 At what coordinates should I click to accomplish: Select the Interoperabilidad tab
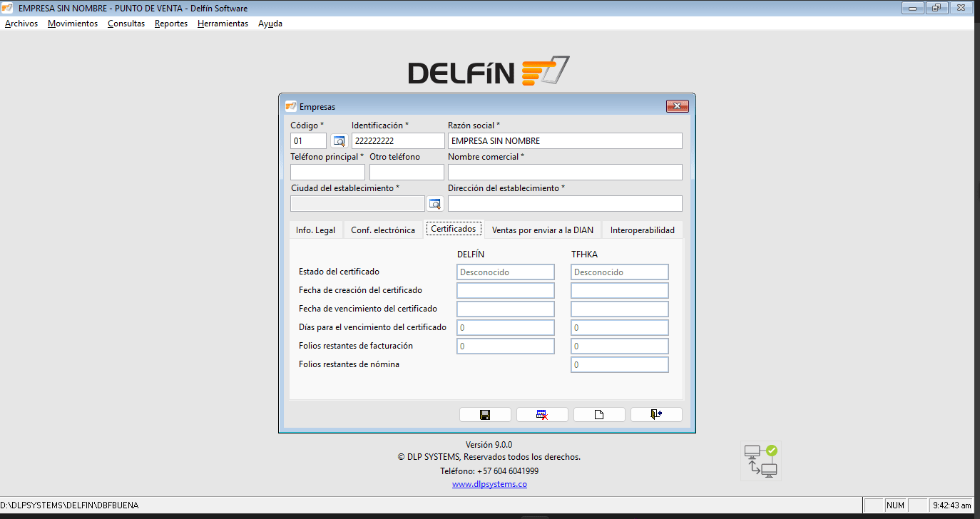(x=641, y=230)
